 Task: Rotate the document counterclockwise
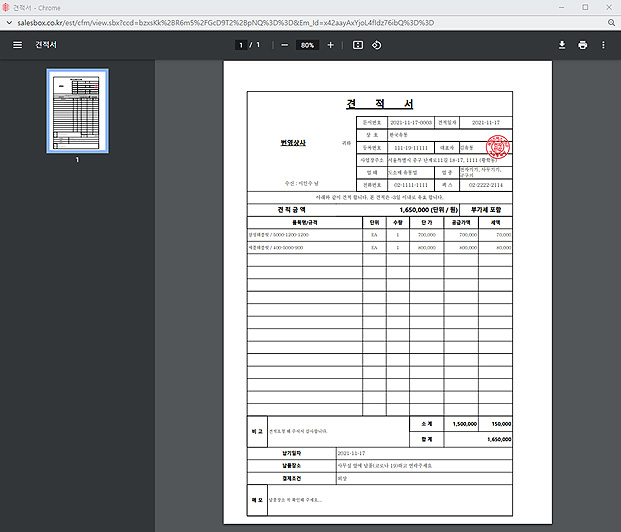pos(377,45)
